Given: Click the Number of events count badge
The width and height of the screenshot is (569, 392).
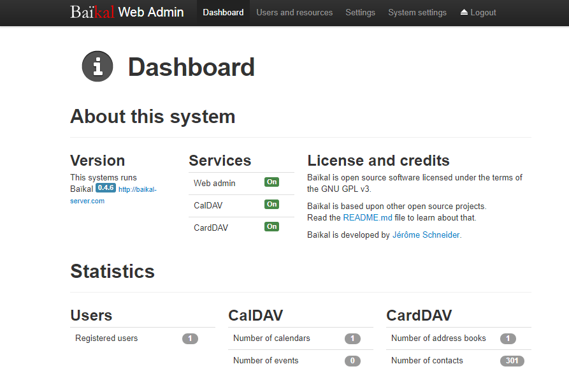Looking at the screenshot, I should (x=352, y=361).
